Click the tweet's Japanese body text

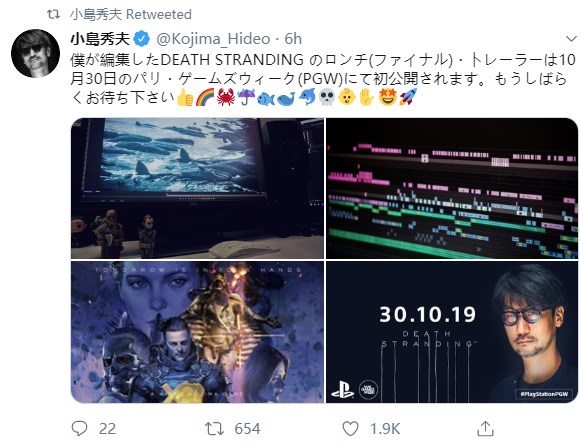coord(322,79)
